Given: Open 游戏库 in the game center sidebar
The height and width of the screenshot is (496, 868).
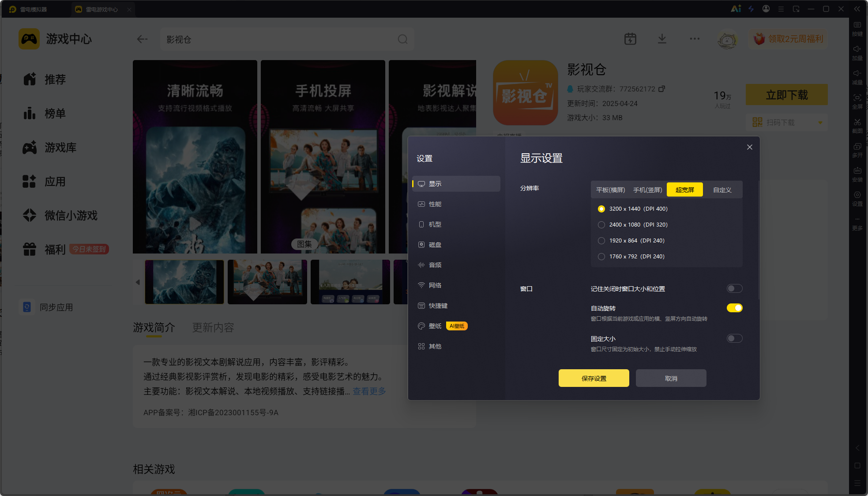Looking at the screenshot, I should pos(49,148).
